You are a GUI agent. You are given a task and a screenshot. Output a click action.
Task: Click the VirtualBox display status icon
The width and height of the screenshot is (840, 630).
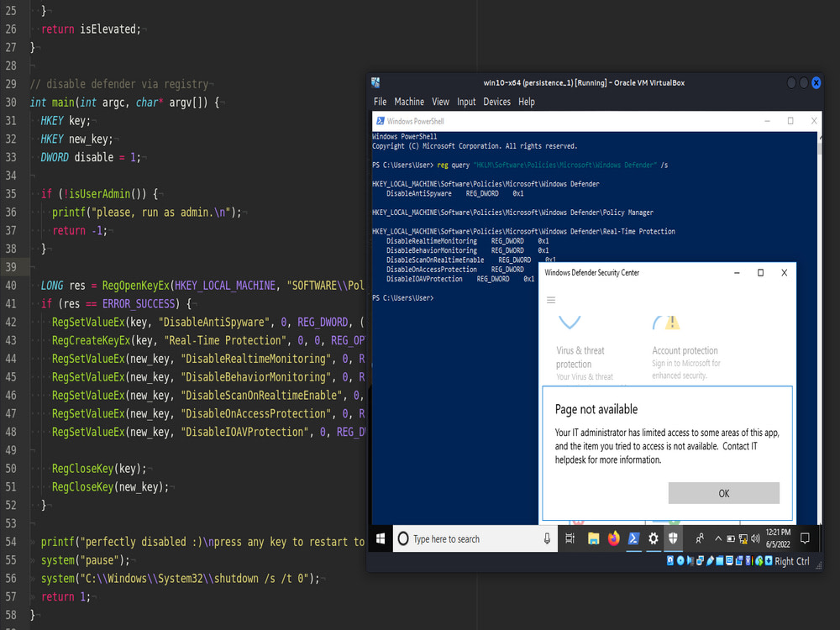(729, 561)
